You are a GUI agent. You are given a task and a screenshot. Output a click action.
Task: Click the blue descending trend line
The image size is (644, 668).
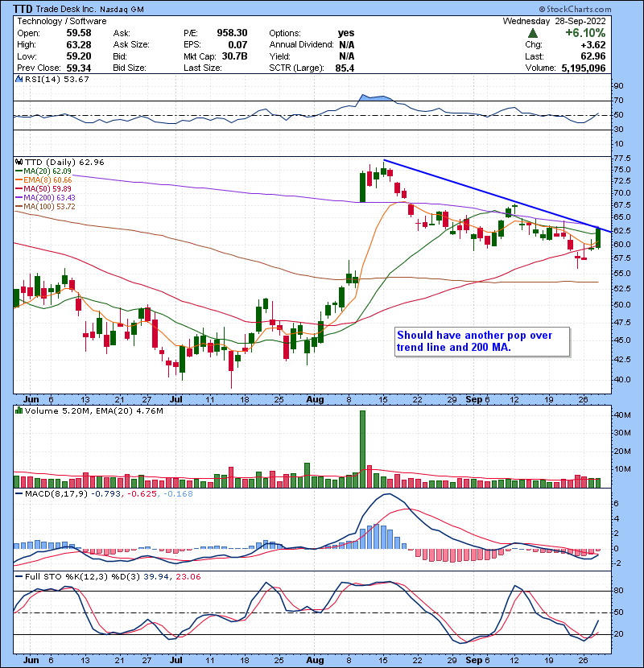click(x=497, y=196)
